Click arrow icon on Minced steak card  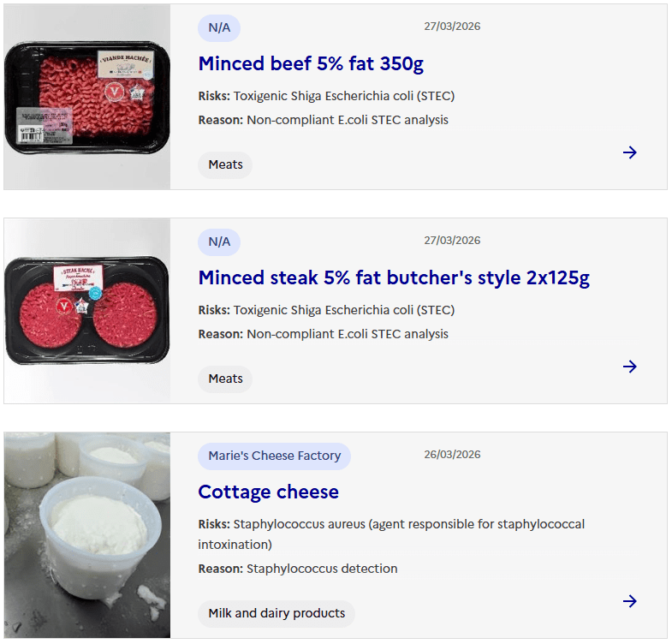[630, 367]
